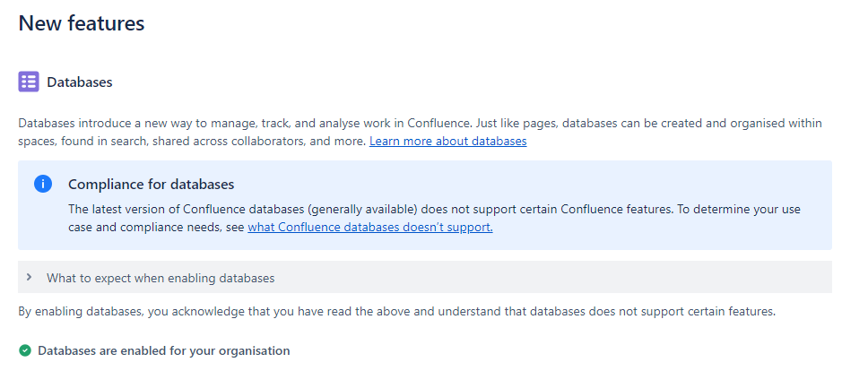The height and width of the screenshot is (371, 868).
Task: Expand the chevron beside "What to expect"
Action: click(x=30, y=277)
